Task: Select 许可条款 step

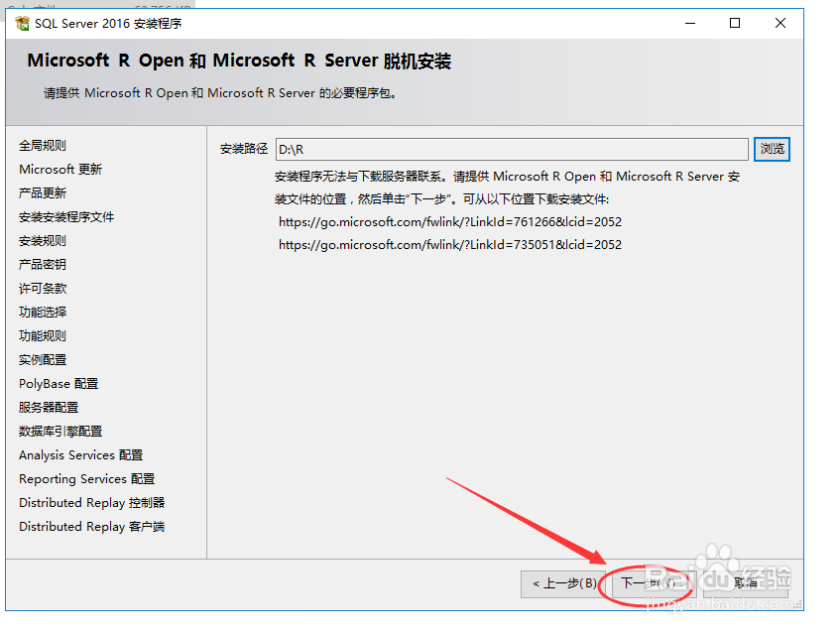Action: click(43, 289)
